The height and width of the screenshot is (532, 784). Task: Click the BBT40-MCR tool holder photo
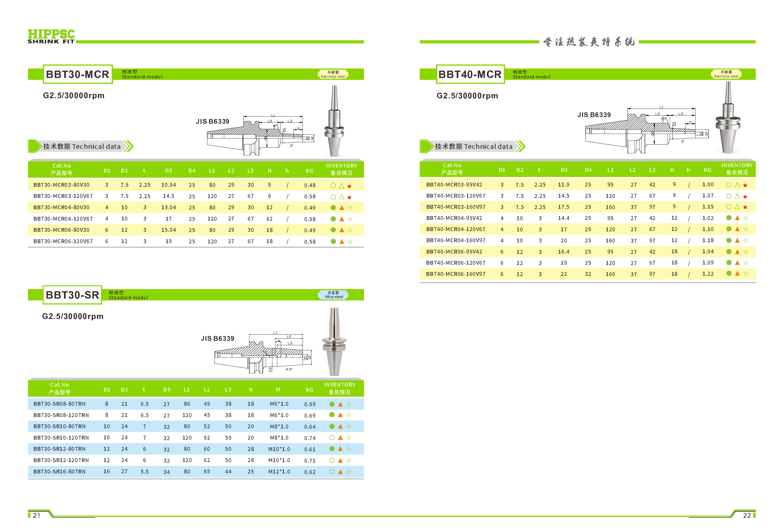[728, 118]
